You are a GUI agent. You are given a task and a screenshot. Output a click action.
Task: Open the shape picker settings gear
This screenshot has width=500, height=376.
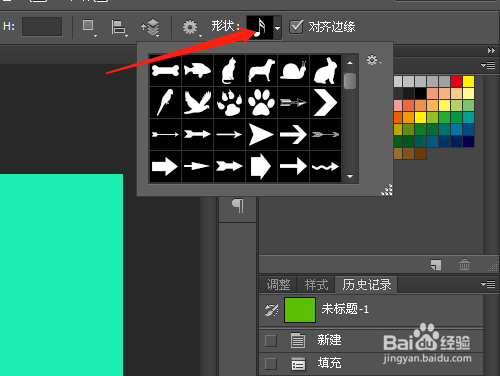373,60
